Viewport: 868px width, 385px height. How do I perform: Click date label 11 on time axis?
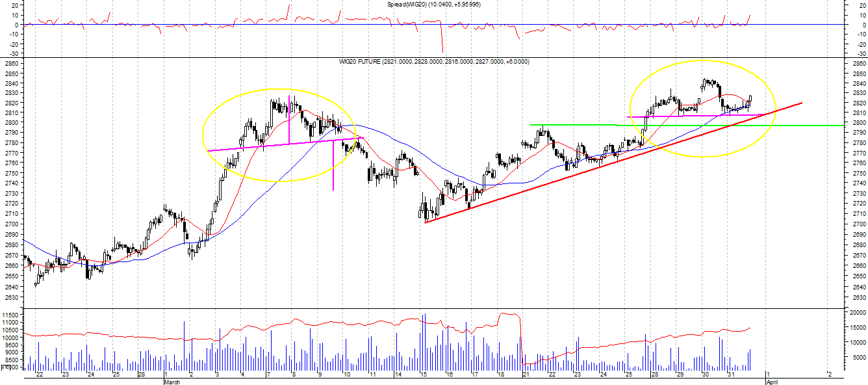[x=372, y=375]
